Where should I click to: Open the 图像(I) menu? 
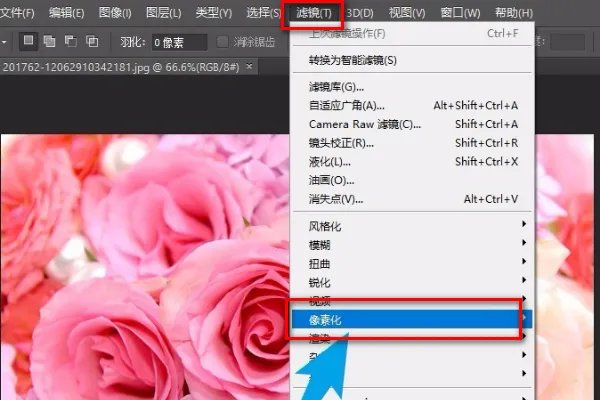(115, 13)
